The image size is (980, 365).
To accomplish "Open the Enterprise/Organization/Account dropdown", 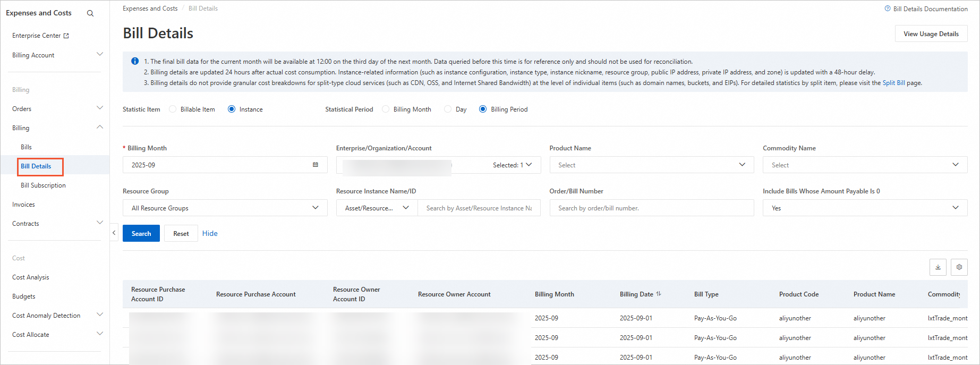I will pyautogui.click(x=438, y=165).
